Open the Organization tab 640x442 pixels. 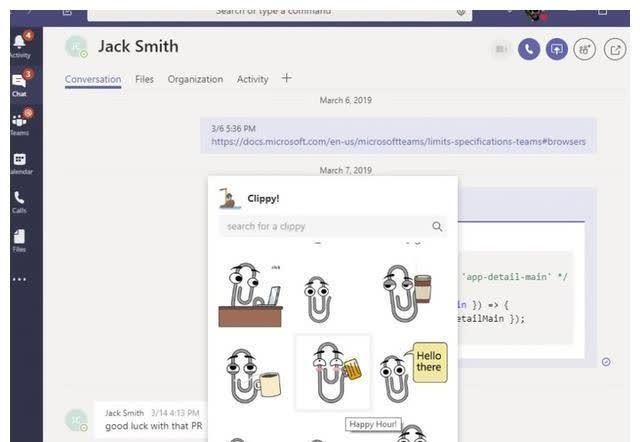coord(195,79)
